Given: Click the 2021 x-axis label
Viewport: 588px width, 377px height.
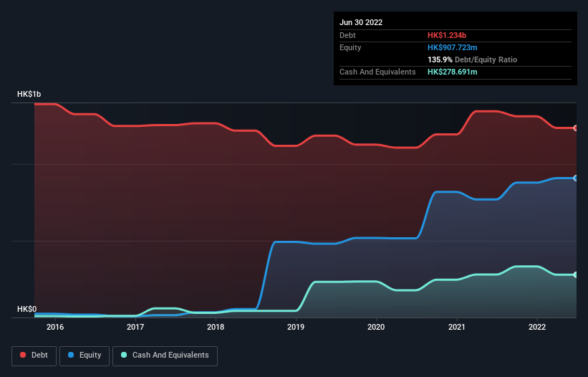Looking at the screenshot, I should pyautogui.click(x=457, y=327).
